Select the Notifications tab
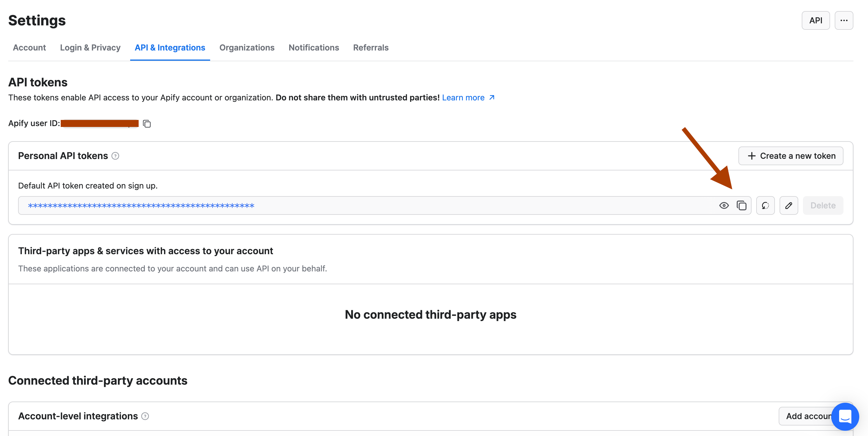Viewport: 868px width, 436px height. pyautogui.click(x=313, y=48)
